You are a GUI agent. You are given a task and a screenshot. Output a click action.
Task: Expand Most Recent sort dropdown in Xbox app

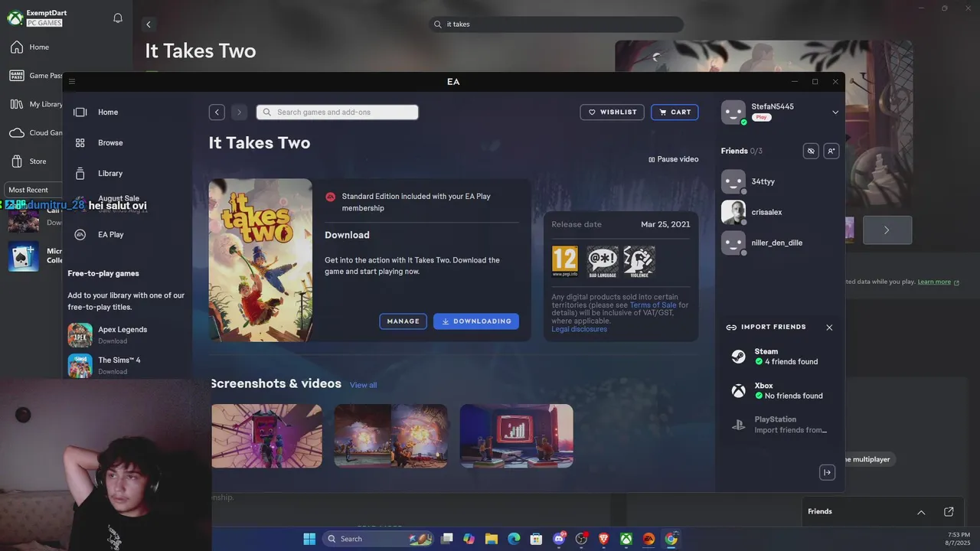(x=34, y=190)
